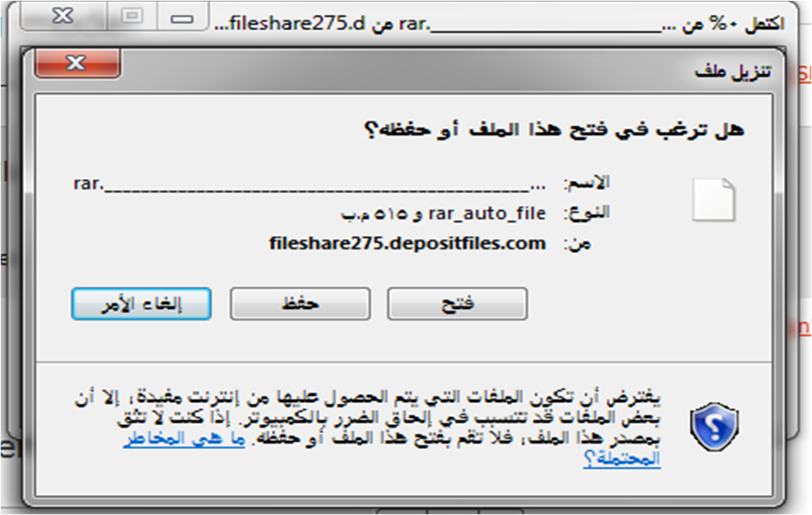Maximize the background download progress window
Image resolution: width=812 pixels, height=515 pixels.
click(133, 17)
